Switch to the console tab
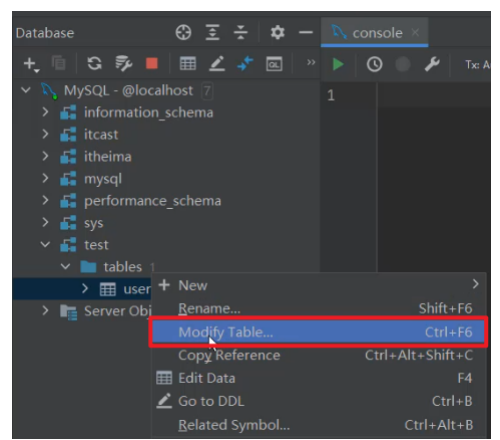Image resolution: width=500 pixels, height=440 pixels. 374,32
